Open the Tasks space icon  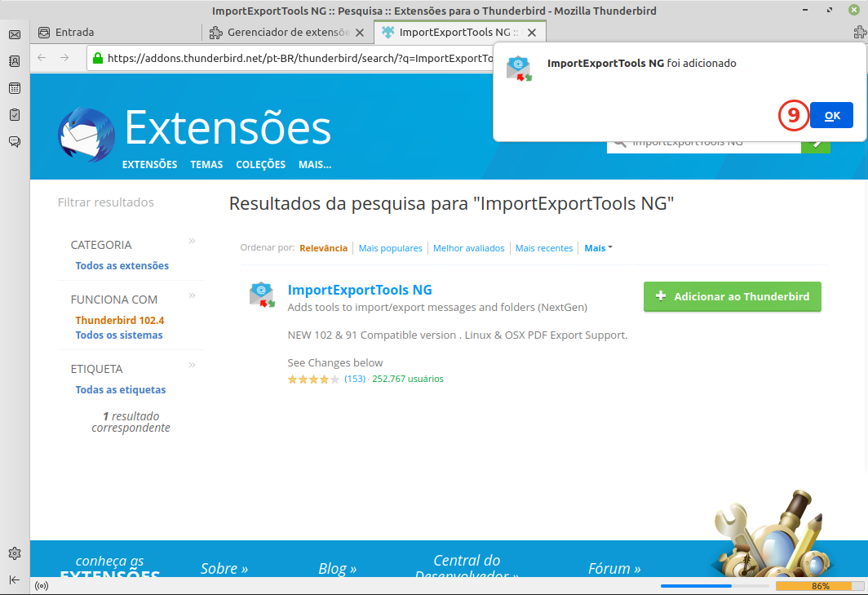[15, 115]
